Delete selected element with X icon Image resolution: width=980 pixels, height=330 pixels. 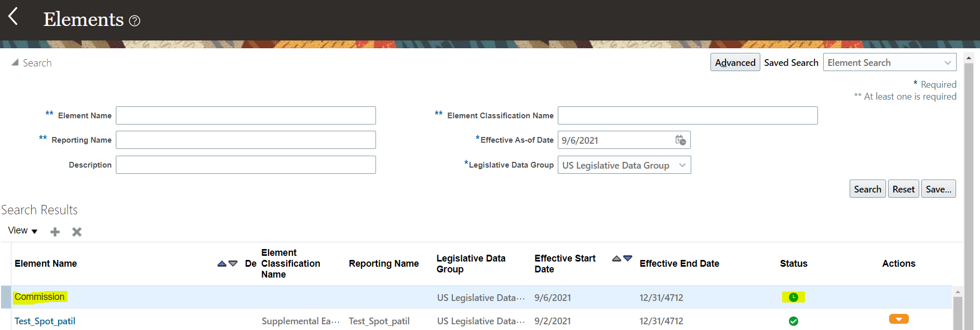point(77,232)
